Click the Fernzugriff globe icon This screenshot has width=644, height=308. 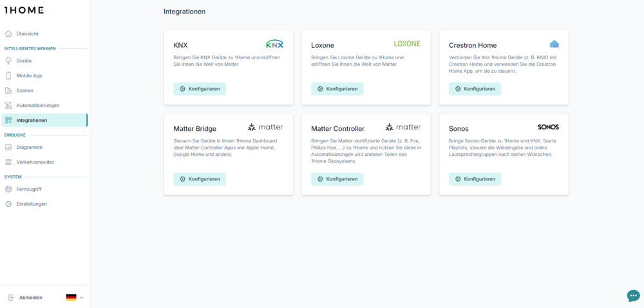point(8,189)
